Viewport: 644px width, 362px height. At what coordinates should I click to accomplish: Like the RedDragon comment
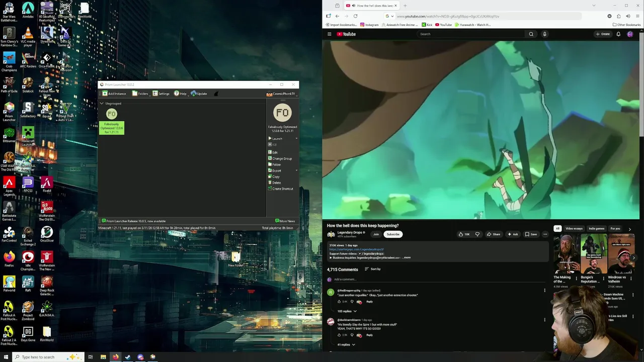pos(339,302)
